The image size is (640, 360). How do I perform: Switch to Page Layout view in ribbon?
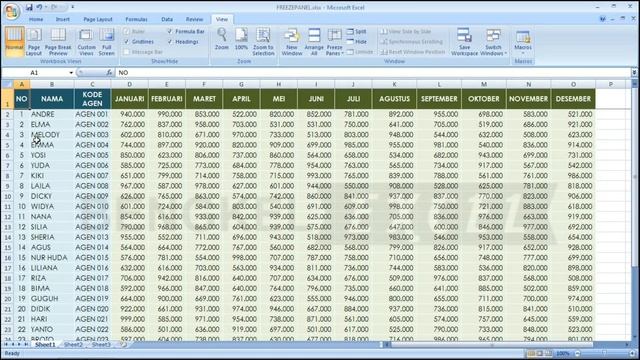[x=34, y=41]
